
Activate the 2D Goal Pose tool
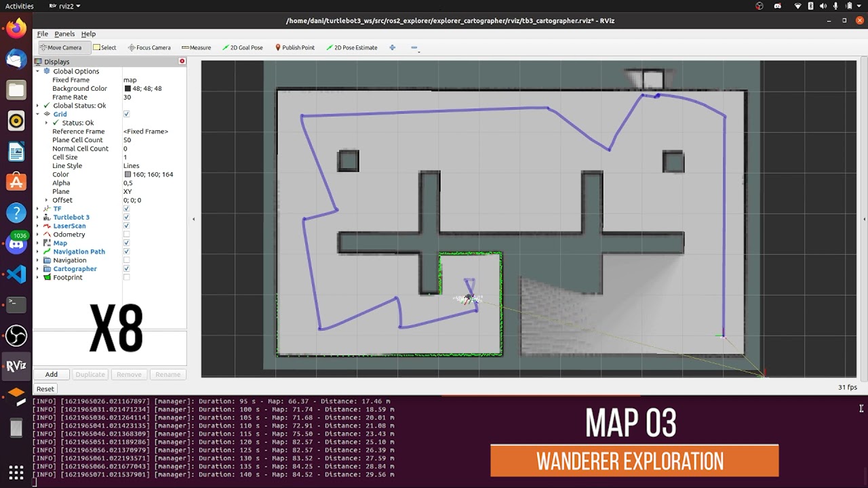click(x=242, y=47)
